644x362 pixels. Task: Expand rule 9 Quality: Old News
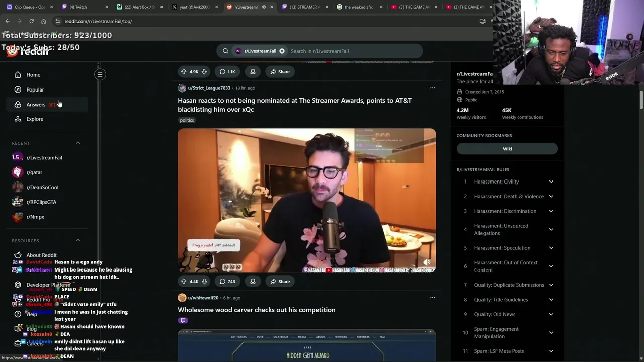(x=551, y=314)
